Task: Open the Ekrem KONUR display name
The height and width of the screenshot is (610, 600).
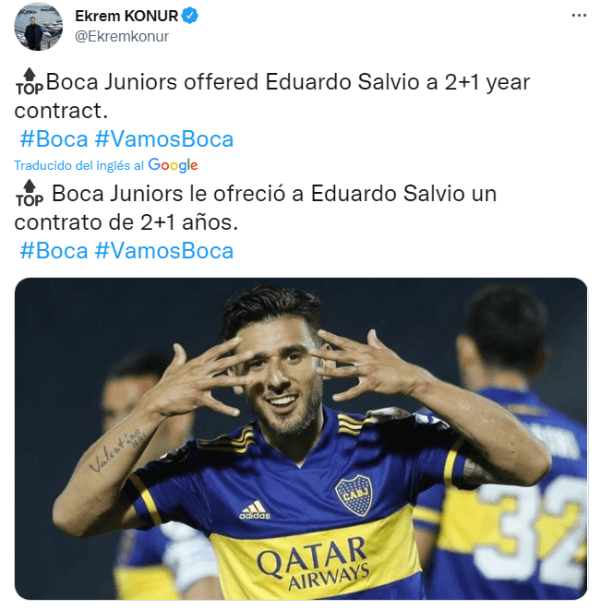Action: (126, 16)
